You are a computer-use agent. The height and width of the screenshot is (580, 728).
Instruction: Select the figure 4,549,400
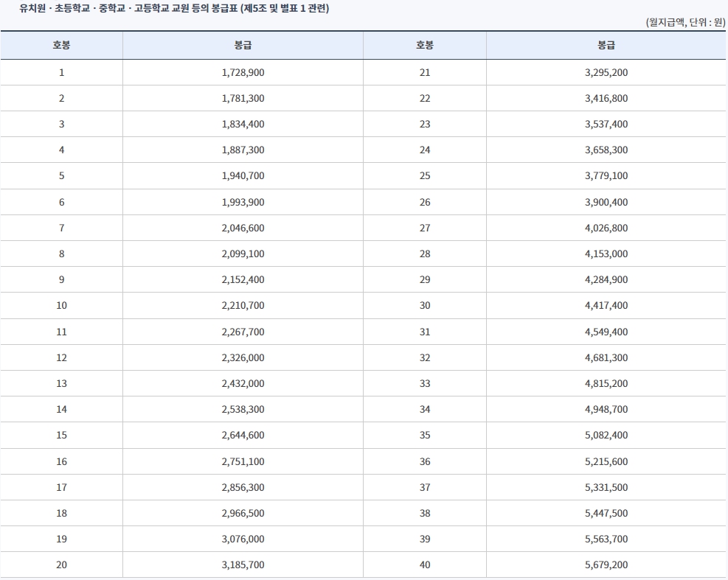pyautogui.click(x=606, y=332)
